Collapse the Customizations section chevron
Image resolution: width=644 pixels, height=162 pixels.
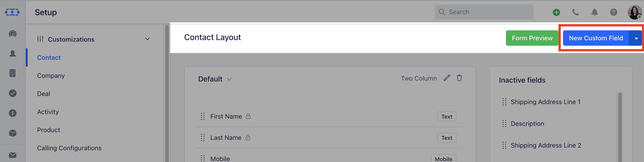tap(148, 39)
